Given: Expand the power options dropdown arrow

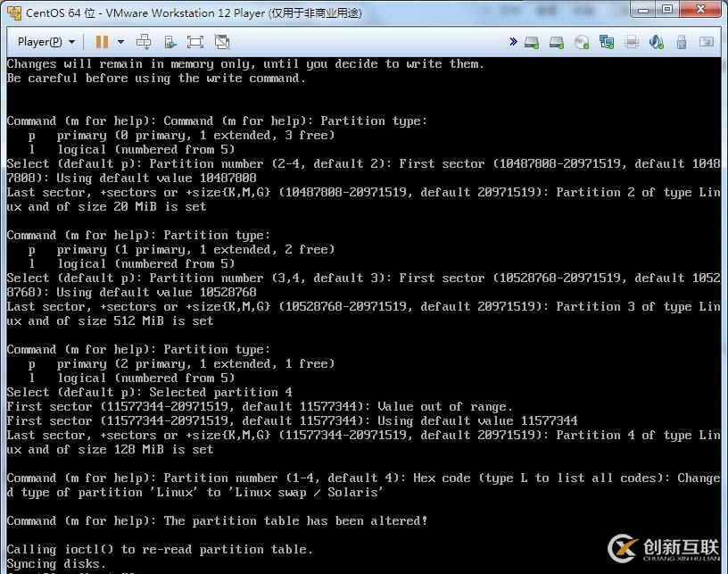Looking at the screenshot, I should tap(120, 42).
